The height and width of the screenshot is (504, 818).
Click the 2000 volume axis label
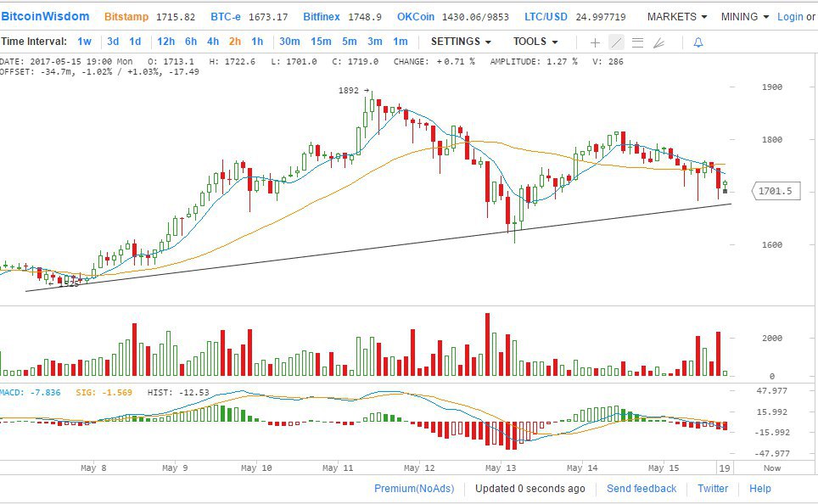pos(772,338)
